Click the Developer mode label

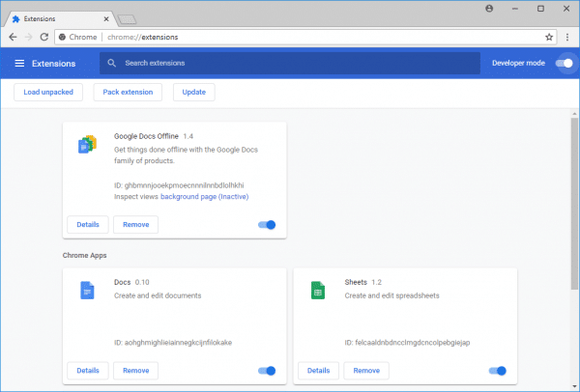coord(518,63)
